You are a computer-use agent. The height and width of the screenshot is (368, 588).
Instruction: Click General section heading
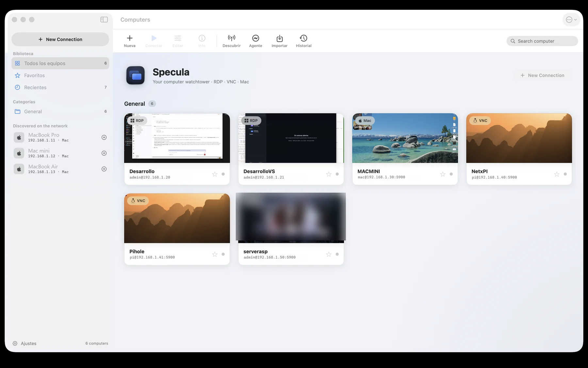pos(135,104)
